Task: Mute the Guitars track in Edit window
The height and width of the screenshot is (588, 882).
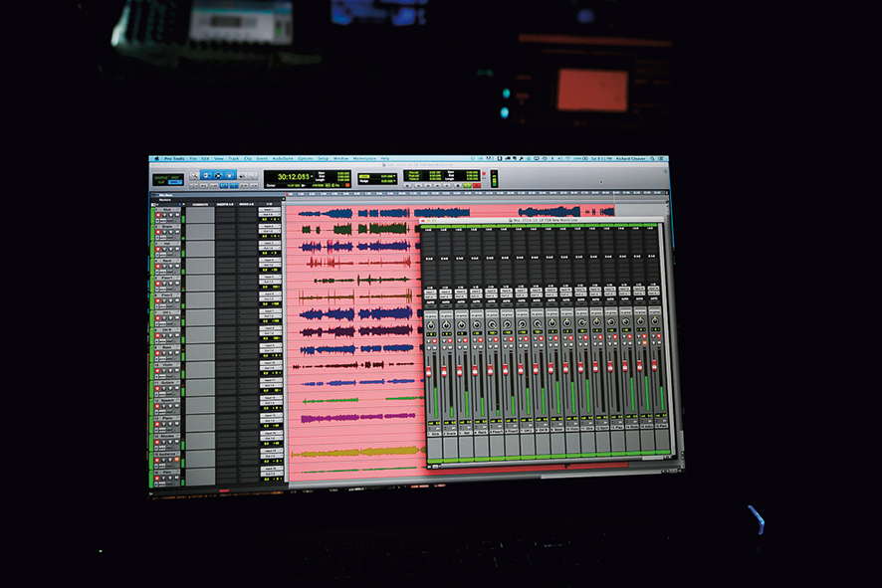Action: click(x=176, y=388)
